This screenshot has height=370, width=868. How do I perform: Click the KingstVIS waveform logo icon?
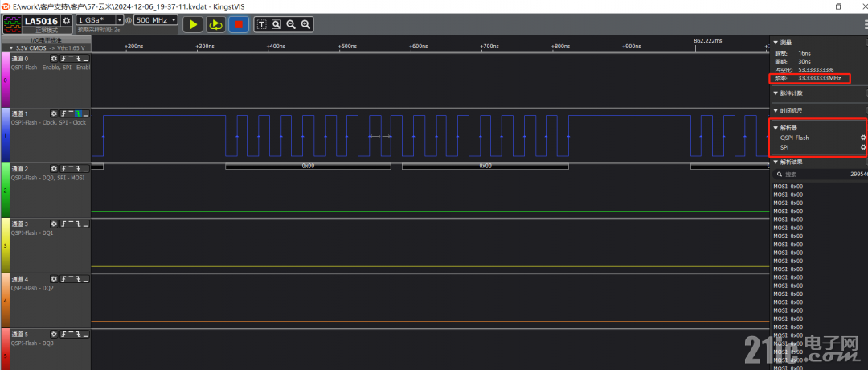11,24
